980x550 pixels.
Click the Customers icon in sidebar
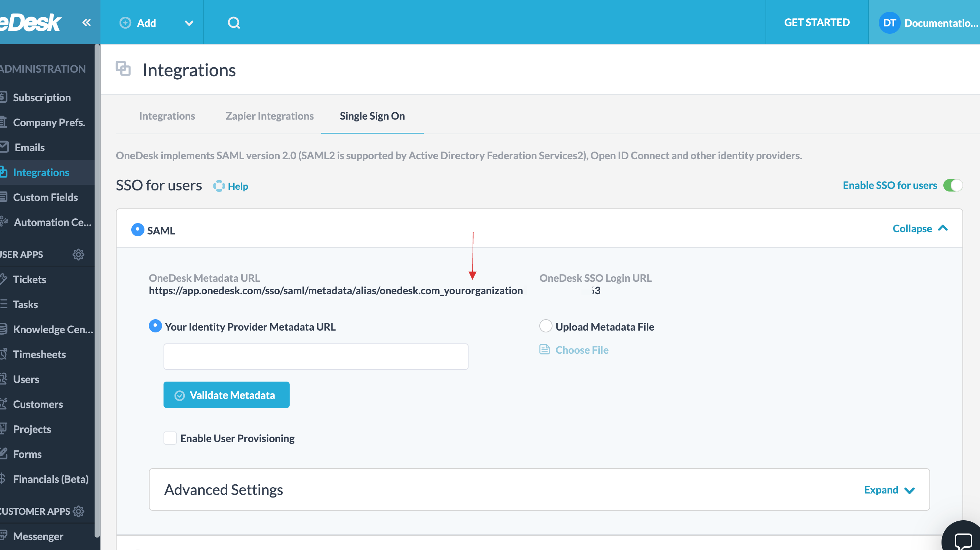click(x=3, y=404)
